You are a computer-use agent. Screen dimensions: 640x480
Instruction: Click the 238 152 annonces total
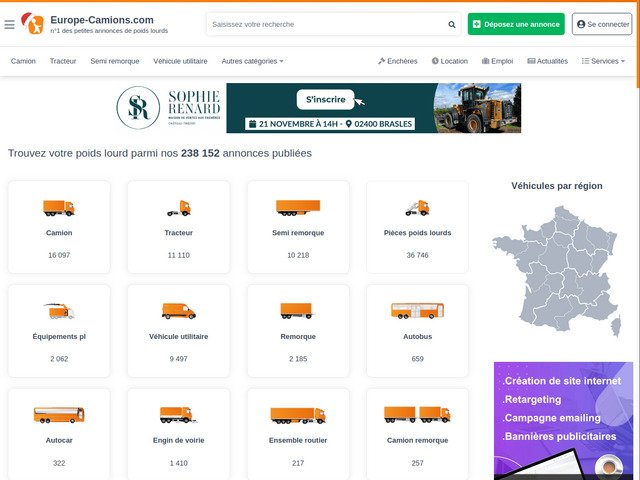[x=200, y=153]
